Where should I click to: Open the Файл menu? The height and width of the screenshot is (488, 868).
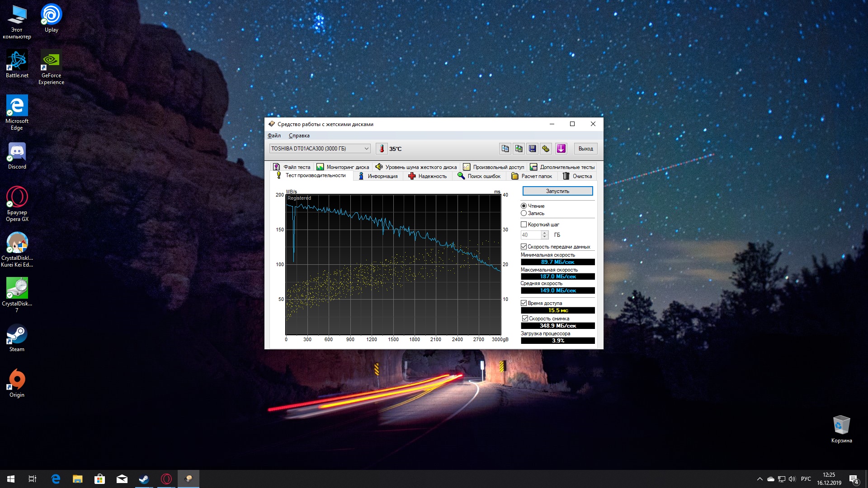pyautogui.click(x=274, y=136)
